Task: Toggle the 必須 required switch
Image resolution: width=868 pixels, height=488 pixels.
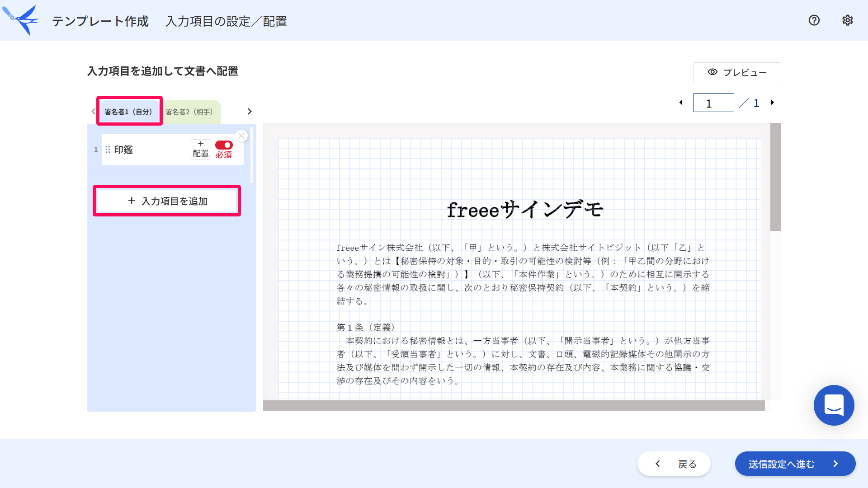Action: (x=224, y=145)
